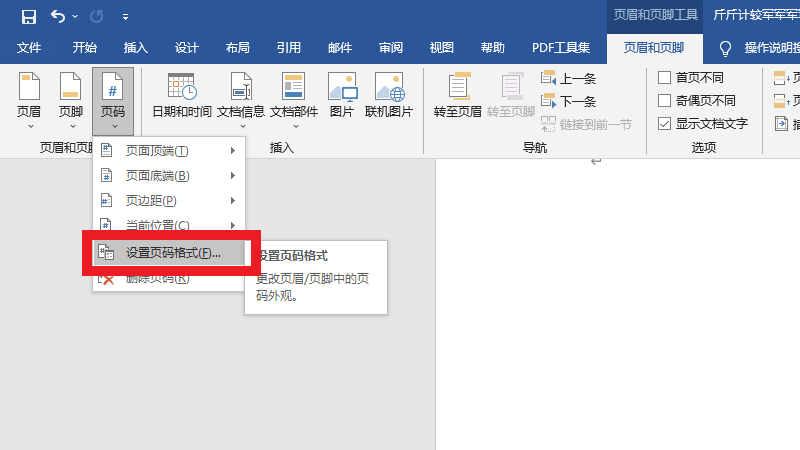Viewport: 800px width, 450px height.
Task: Click the 联机图片 online pictures icon
Action: point(389,98)
